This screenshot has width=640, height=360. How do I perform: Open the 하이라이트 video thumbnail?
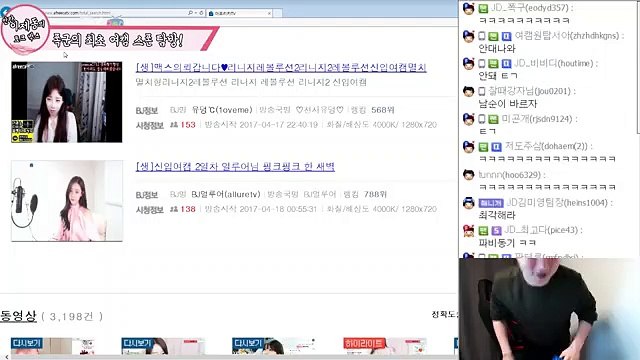point(384,346)
